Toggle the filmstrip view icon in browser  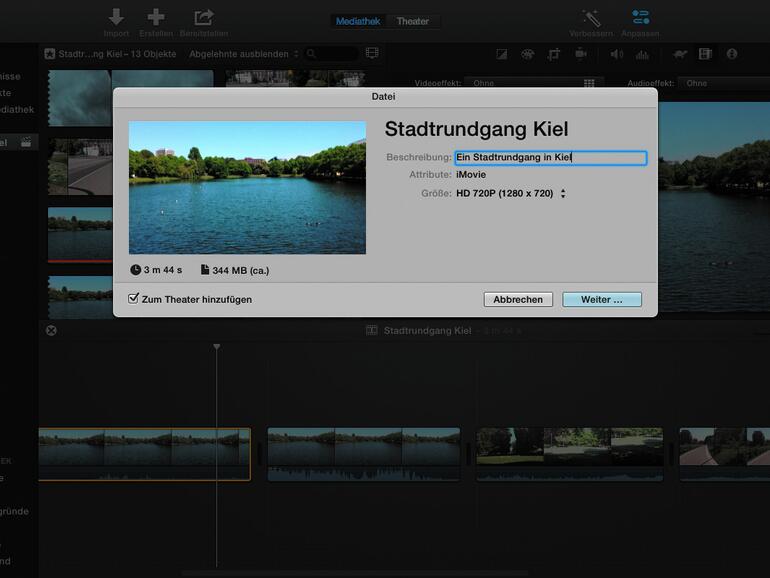pos(372,53)
